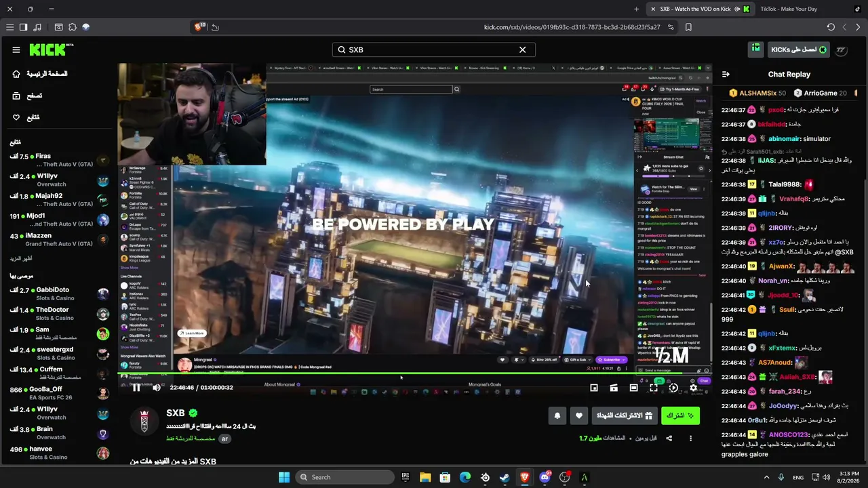The width and height of the screenshot is (868, 488).
Task: Open video player settings gear
Action: pos(693,388)
